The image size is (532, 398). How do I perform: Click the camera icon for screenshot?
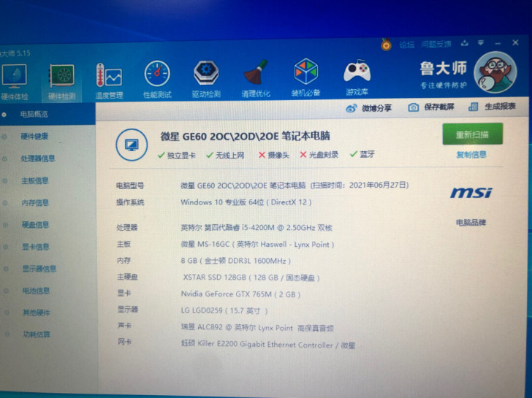(x=413, y=107)
